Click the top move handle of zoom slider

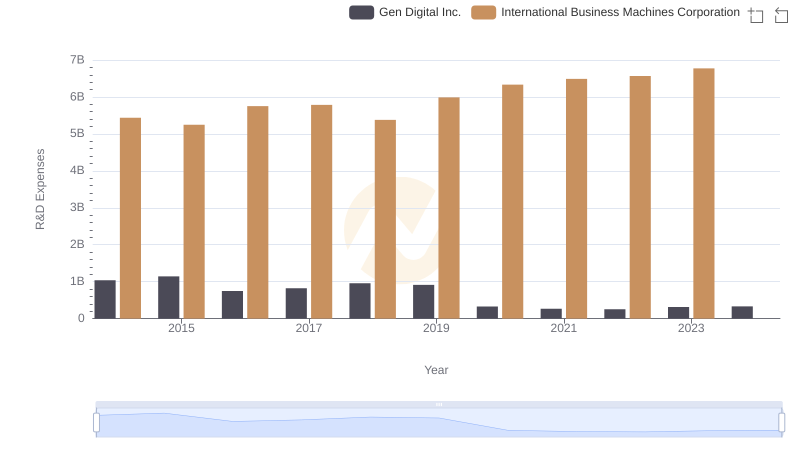439,404
